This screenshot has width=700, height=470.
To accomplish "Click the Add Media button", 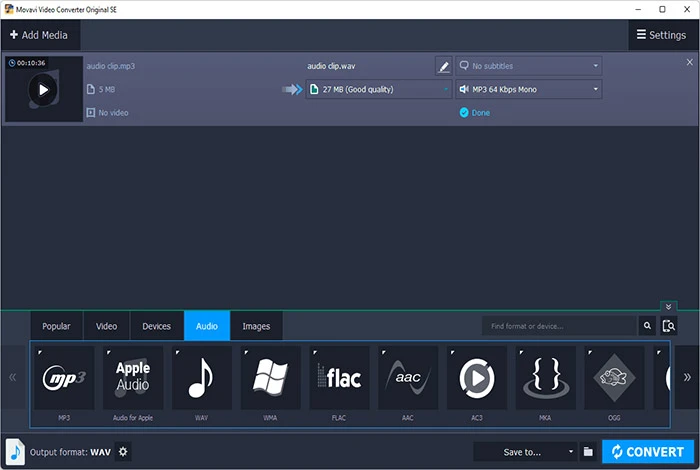I will 40,35.
